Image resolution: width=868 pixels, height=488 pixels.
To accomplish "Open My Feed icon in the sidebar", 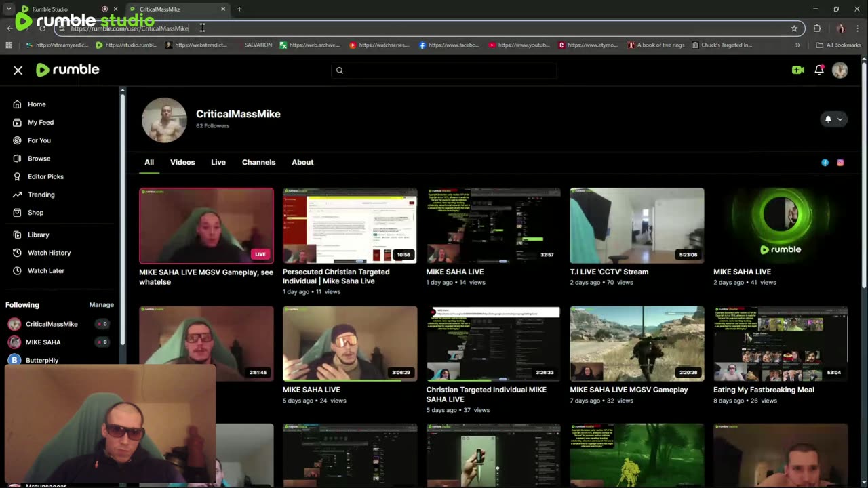I will 17,122.
